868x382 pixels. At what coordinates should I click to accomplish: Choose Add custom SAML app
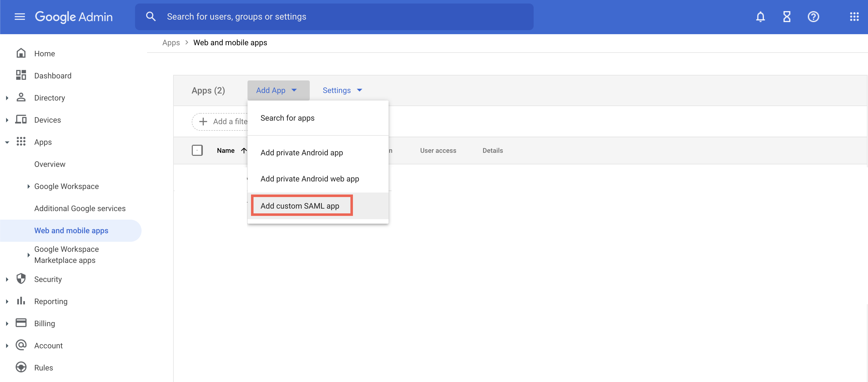(x=318, y=206)
